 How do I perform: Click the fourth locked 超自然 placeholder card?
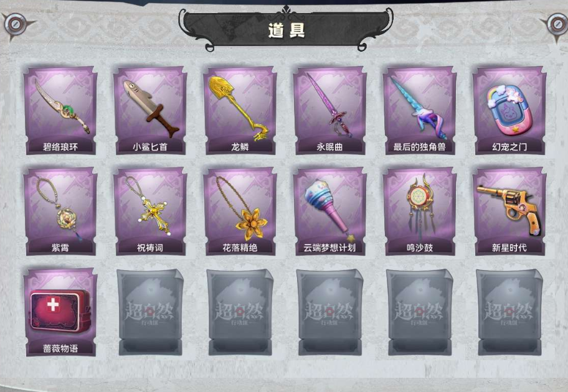click(x=420, y=312)
